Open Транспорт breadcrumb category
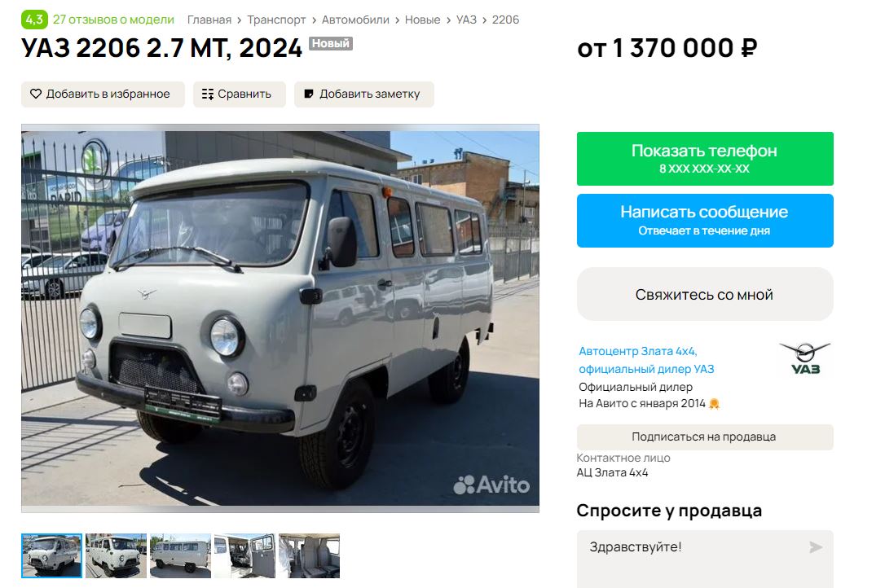The height and width of the screenshot is (588, 885). click(276, 20)
